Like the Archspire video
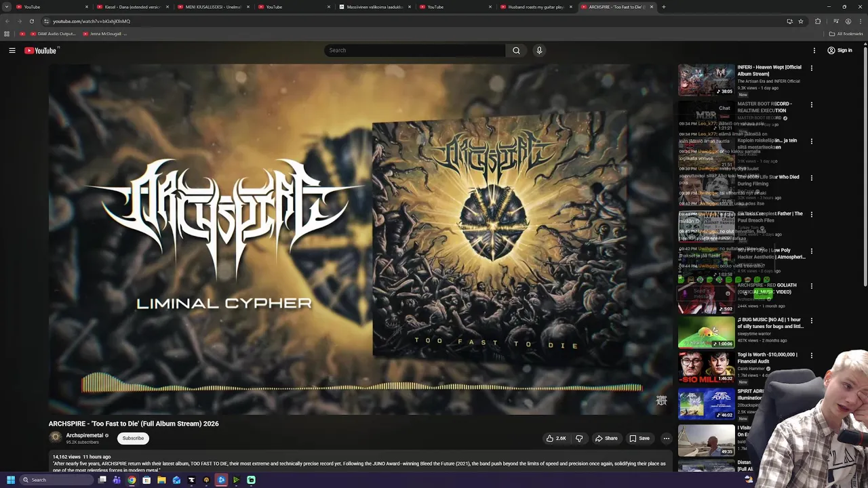868x488 pixels. pyautogui.click(x=556, y=439)
